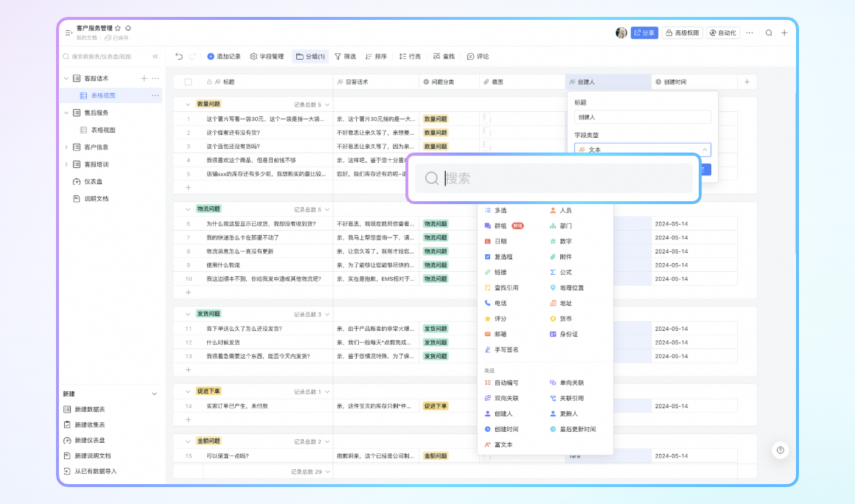Collapse the 新建 section in sidebar
This screenshot has width=855, height=504.
pos(154,394)
